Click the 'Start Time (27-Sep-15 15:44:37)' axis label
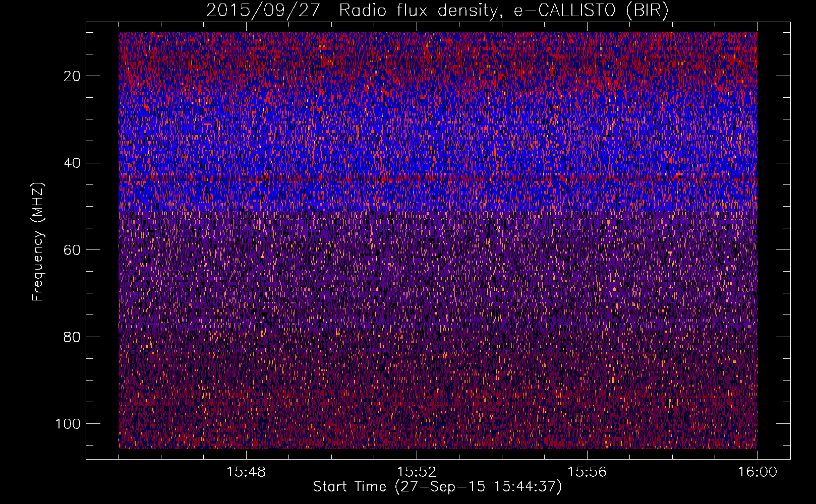 pos(437,487)
